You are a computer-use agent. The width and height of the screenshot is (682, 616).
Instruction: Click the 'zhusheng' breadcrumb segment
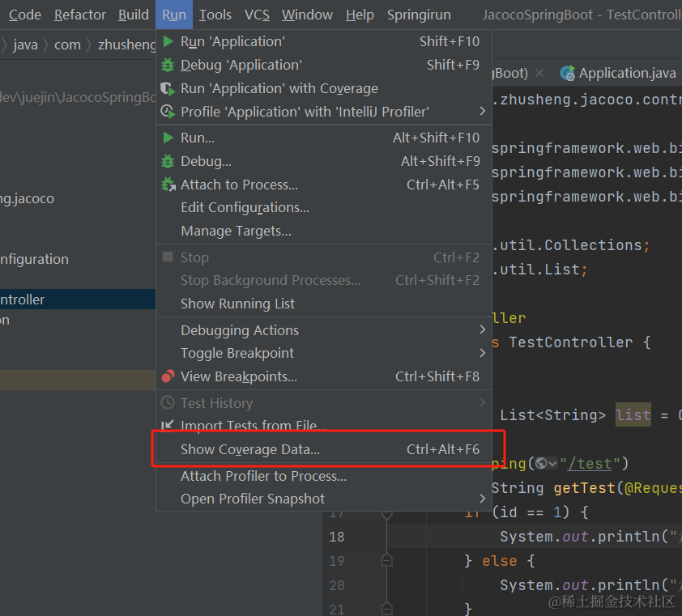tap(126, 45)
